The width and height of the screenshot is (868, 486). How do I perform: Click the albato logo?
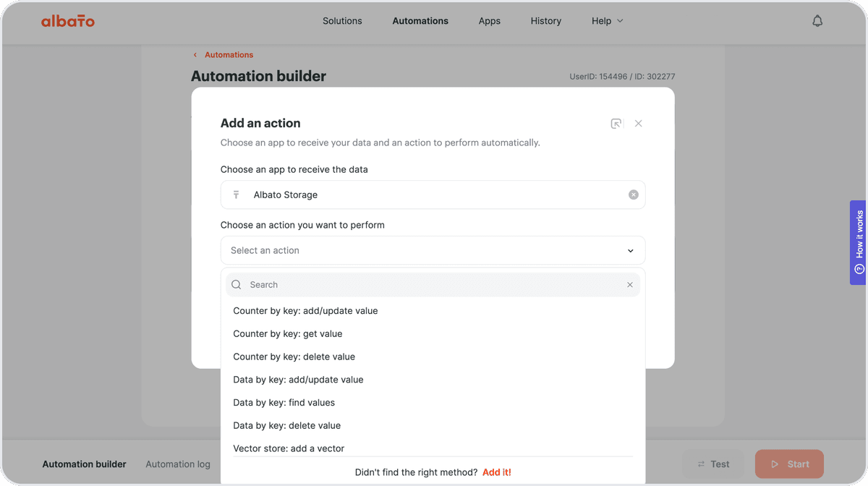68,21
